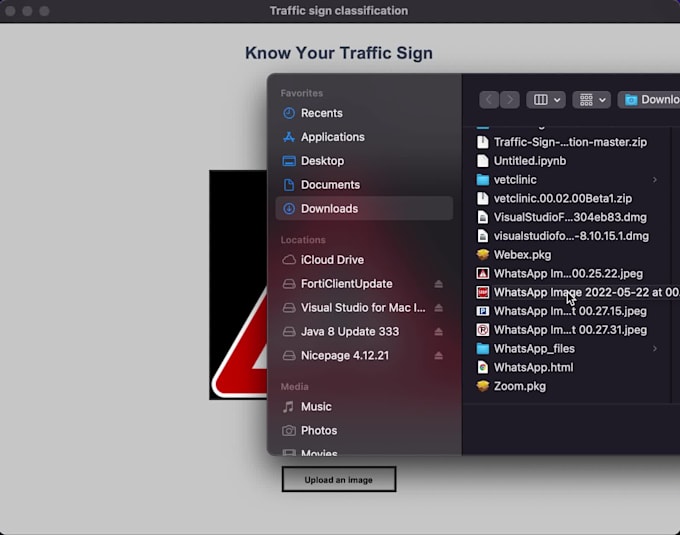Screen dimensions: 680x535
Task: Select the stop sign thumbnail of WhatsApp Image 2022-05-22
Action: pyautogui.click(x=483, y=292)
